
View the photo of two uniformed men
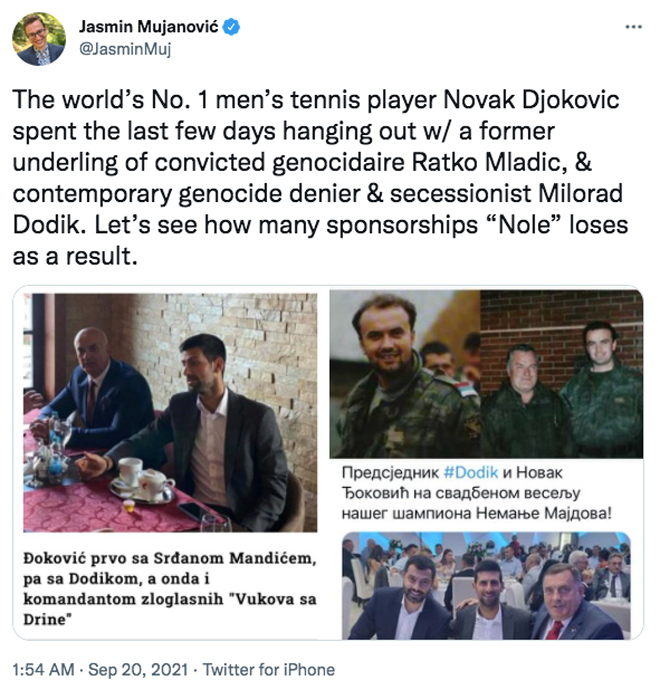click(561, 374)
